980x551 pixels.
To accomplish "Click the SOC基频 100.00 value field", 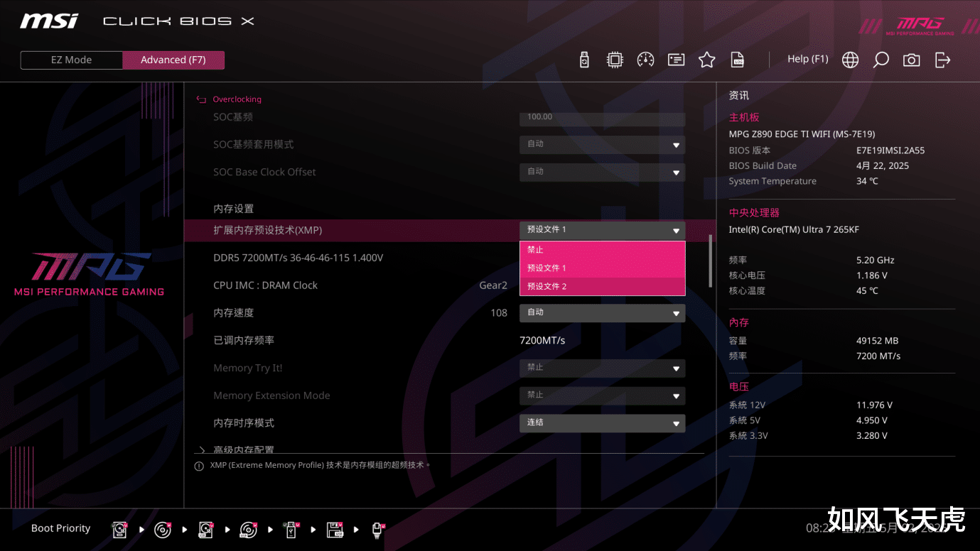I will pyautogui.click(x=603, y=118).
